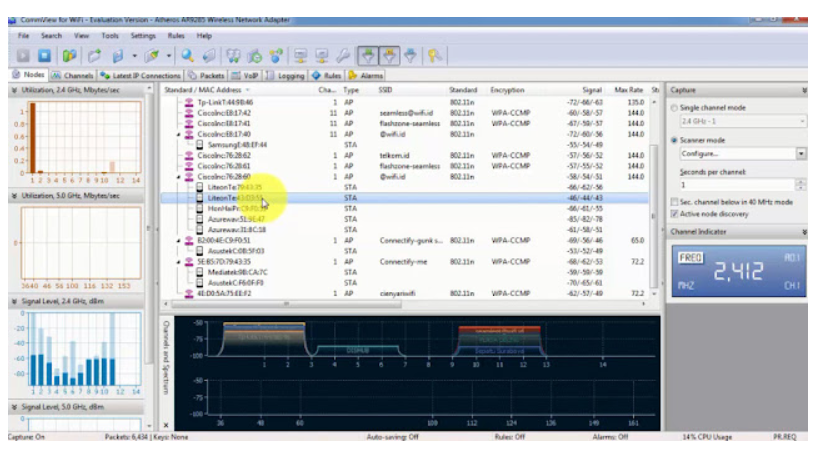
Task: Click the two-computers reconstruct icon in toolbar
Action: point(233,55)
